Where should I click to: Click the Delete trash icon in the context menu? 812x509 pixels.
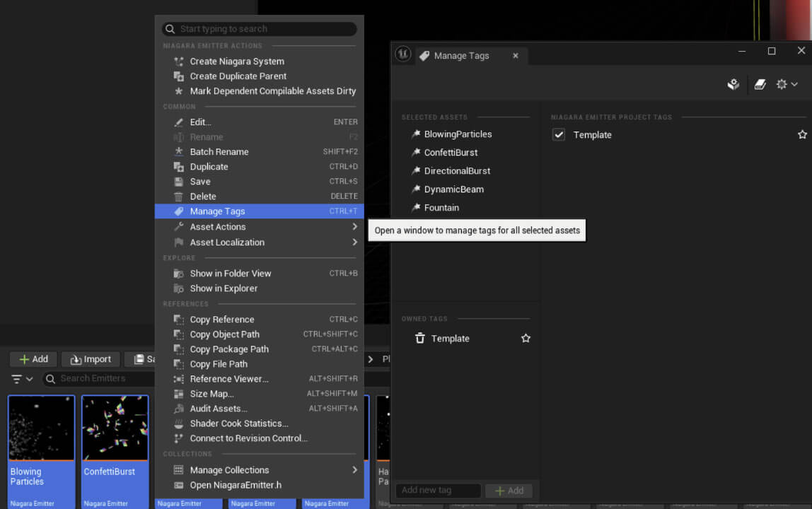pyautogui.click(x=179, y=197)
